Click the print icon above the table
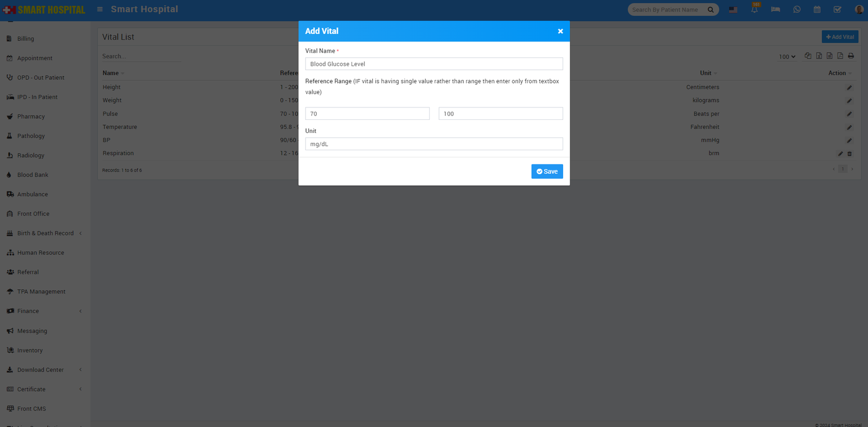868x427 pixels. (x=851, y=56)
